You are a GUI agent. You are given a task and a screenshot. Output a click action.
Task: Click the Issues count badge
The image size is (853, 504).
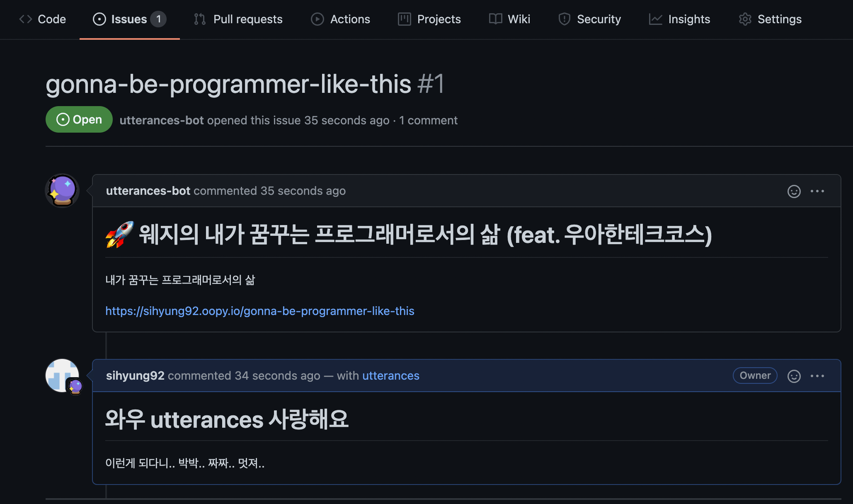coord(158,19)
